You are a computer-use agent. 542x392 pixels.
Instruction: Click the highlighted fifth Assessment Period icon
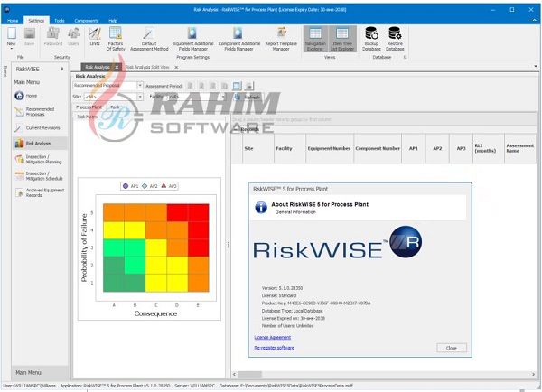coord(237,86)
